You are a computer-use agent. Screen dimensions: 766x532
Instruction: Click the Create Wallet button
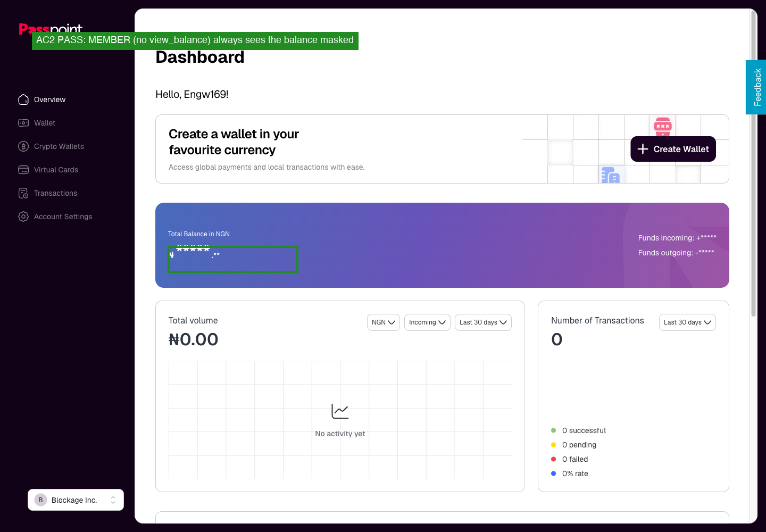tap(673, 149)
